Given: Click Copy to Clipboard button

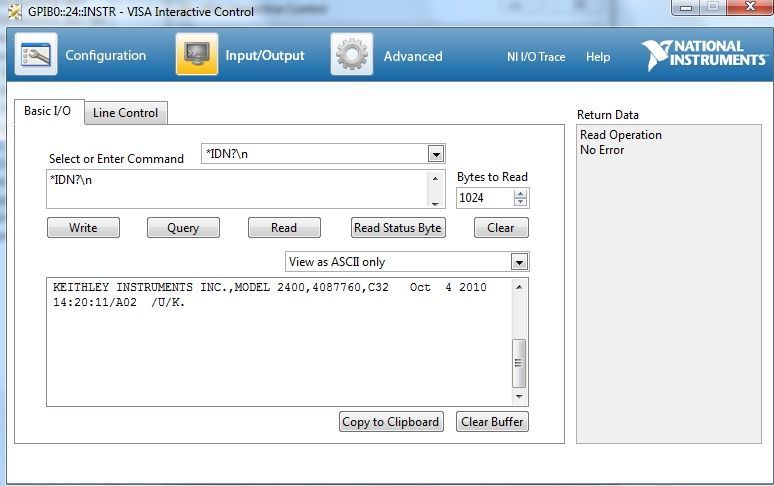Looking at the screenshot, I should 391,422.
